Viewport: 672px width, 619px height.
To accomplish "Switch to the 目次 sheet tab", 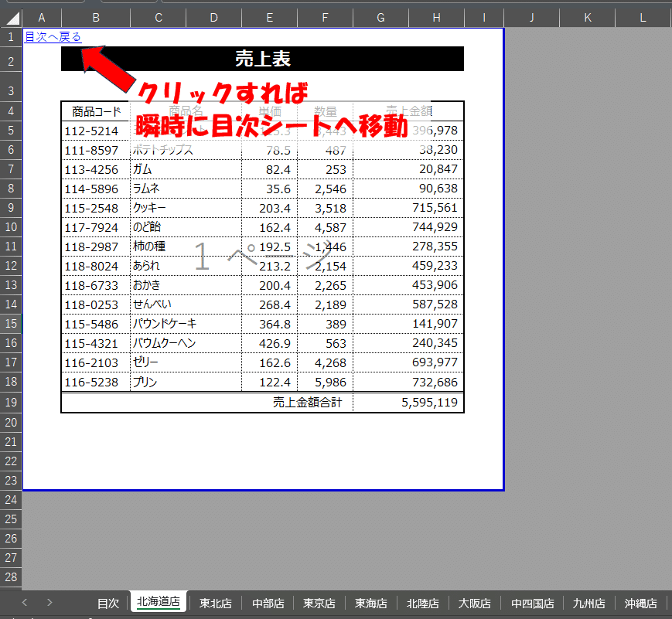I will (108, 603).
